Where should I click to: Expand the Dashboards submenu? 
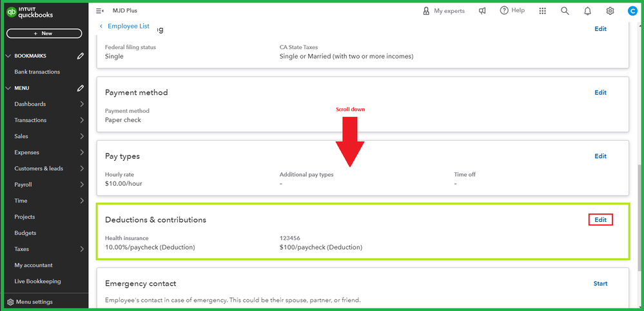(x=82, y=104)
